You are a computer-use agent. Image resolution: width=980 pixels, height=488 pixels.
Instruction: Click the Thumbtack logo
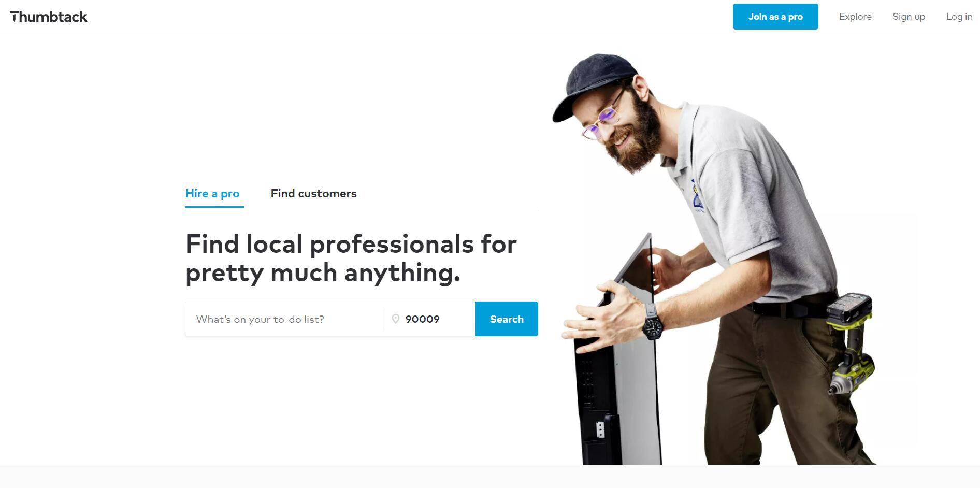(x=49, y=17)
